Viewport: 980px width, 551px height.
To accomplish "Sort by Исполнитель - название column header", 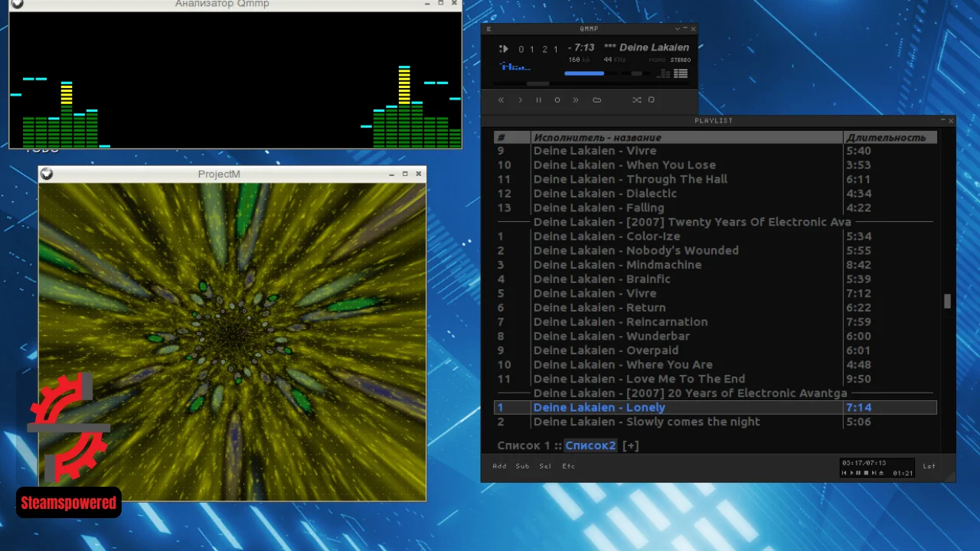I will point(687,137).
